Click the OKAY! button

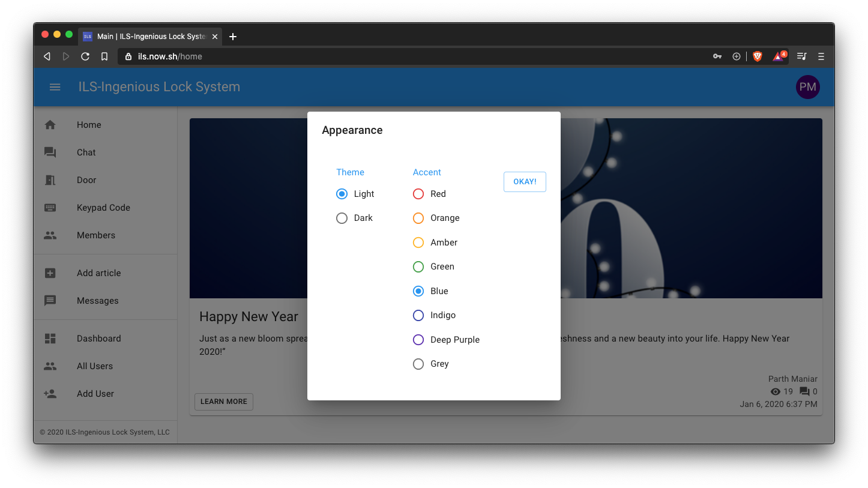click(524, 181)
